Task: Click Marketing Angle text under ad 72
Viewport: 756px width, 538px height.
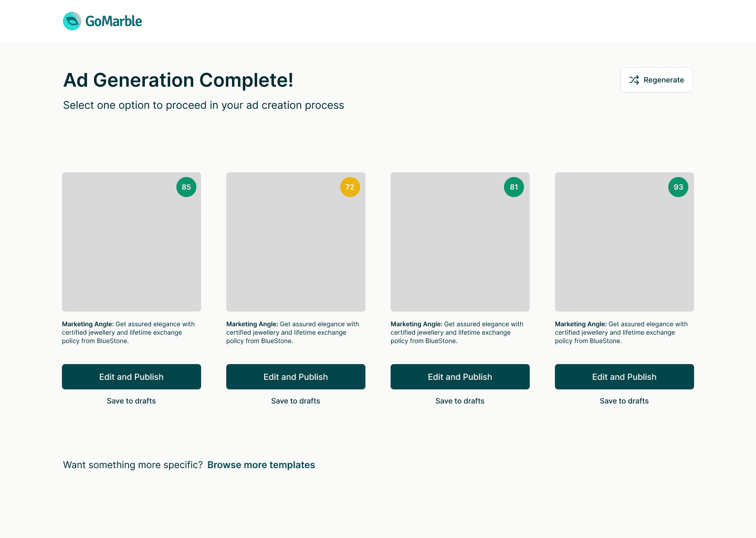Action: click(293, 333)
